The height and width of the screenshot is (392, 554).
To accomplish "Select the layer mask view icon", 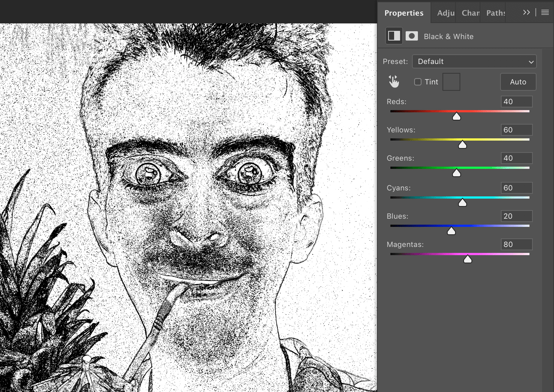I will 412,36.
